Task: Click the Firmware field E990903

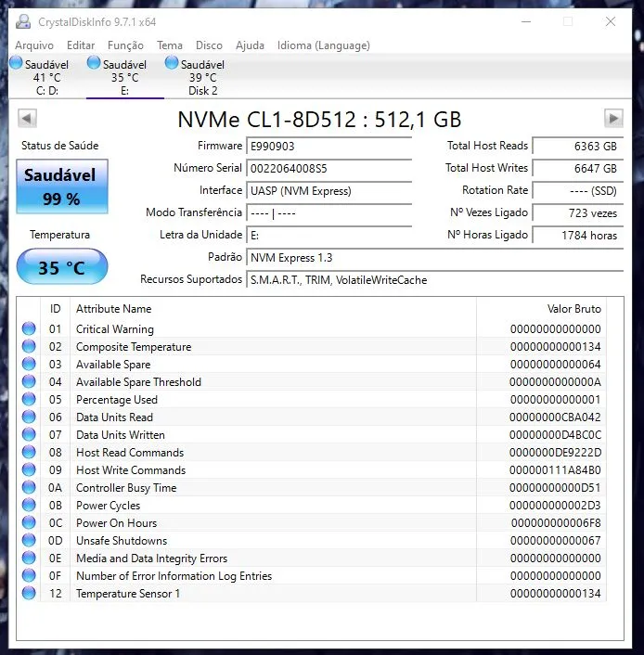Action: point(328,147)
